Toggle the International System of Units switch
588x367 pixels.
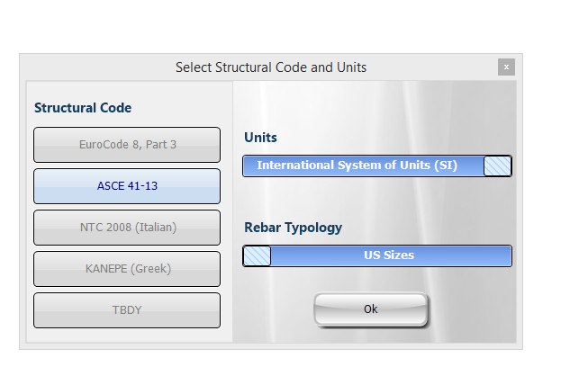[377, 166]
